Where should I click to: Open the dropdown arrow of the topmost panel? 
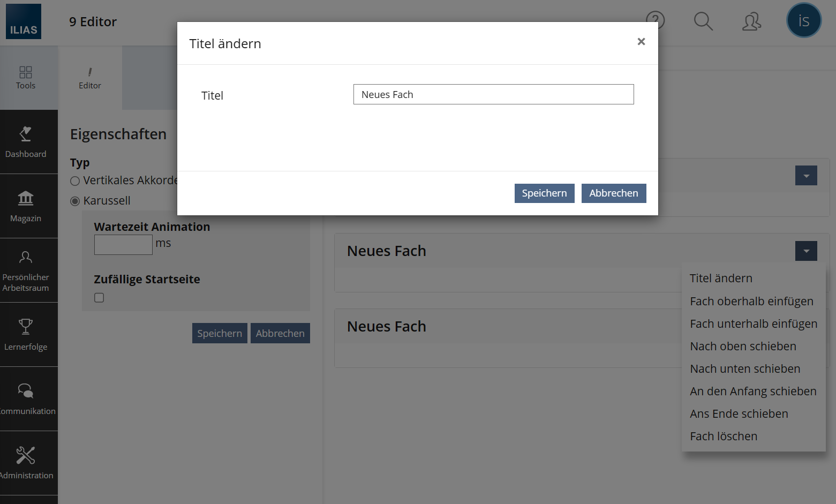coord(806,176)
